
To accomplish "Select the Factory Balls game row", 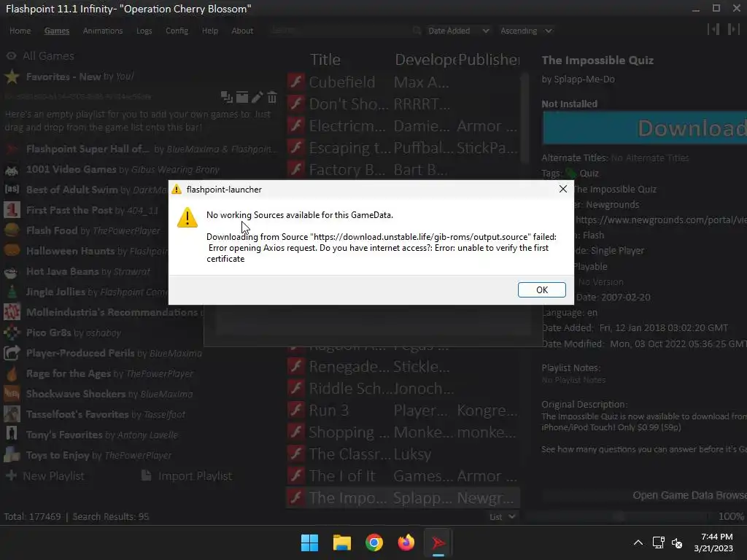I will (403, 169).
